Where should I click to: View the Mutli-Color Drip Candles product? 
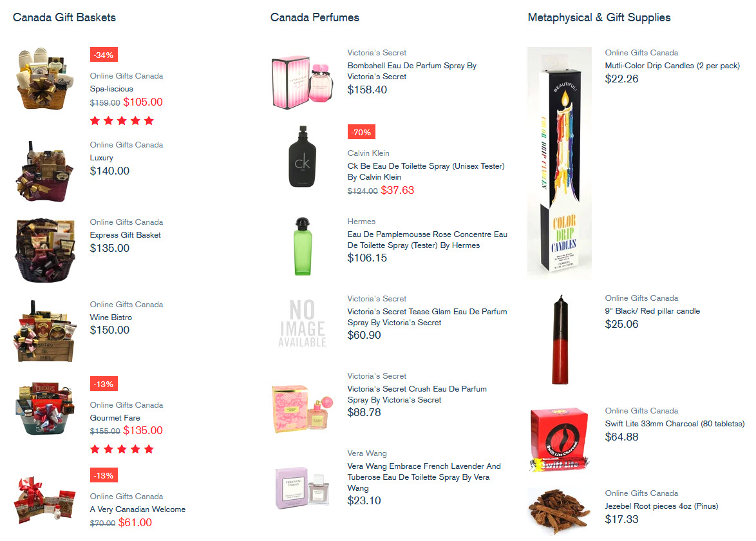[672, 65]
